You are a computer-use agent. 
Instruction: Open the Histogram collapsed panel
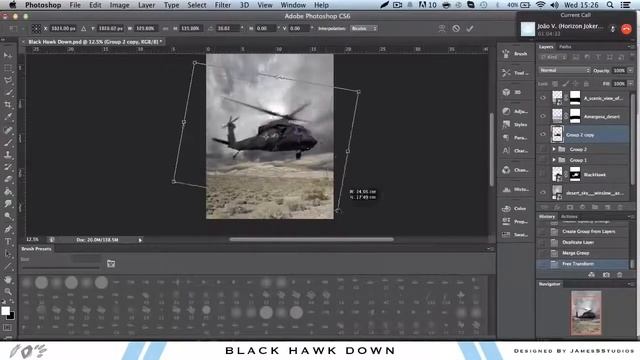click(515, 189)
